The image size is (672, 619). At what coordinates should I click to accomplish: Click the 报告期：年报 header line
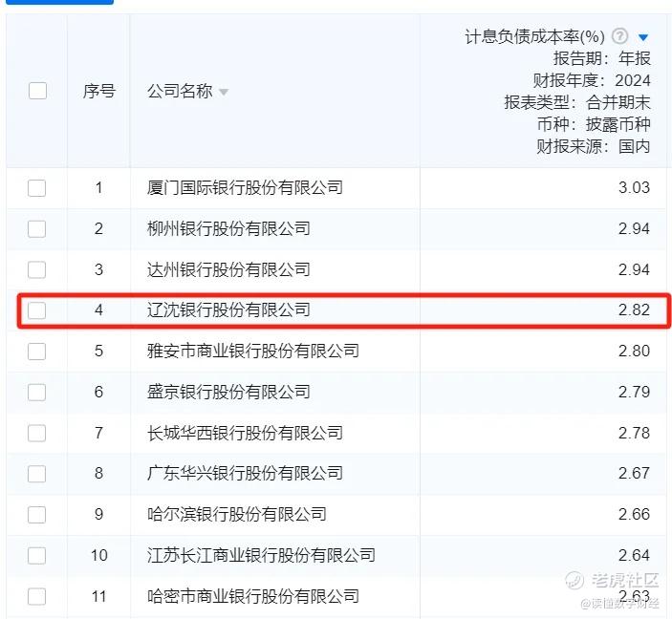click(601, 58)
